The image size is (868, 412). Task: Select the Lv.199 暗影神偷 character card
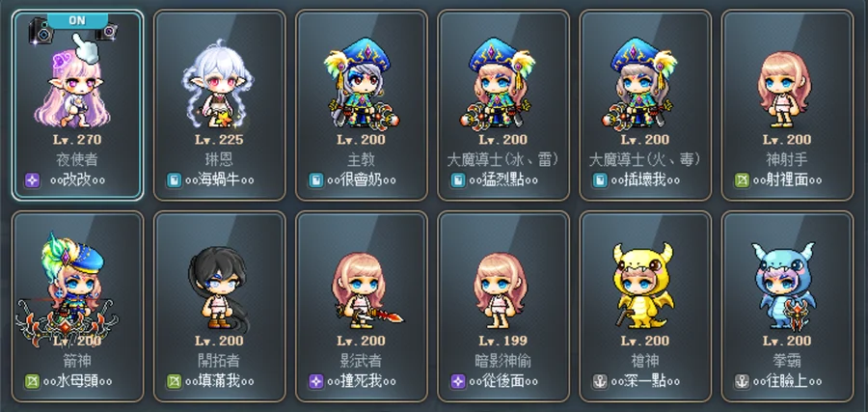click(x=503, y=306)
